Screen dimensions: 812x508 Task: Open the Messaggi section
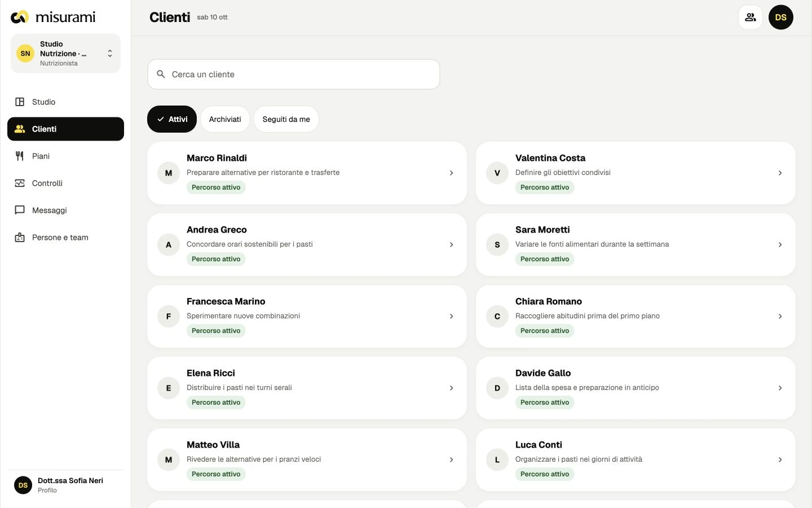coord(65,211)
